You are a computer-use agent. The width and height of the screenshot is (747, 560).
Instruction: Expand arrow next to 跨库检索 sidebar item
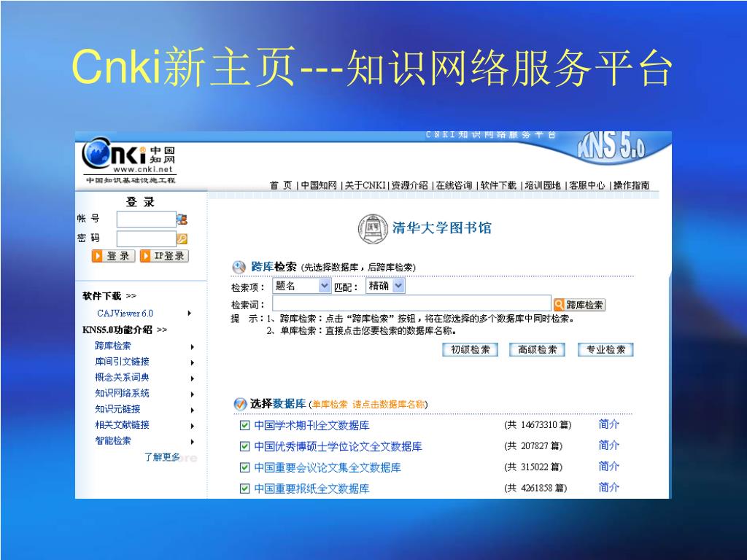[192, 347]
